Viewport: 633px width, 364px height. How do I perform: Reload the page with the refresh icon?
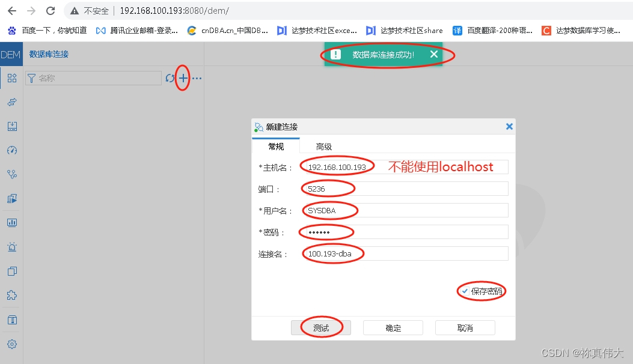click(x=50, y=11)
